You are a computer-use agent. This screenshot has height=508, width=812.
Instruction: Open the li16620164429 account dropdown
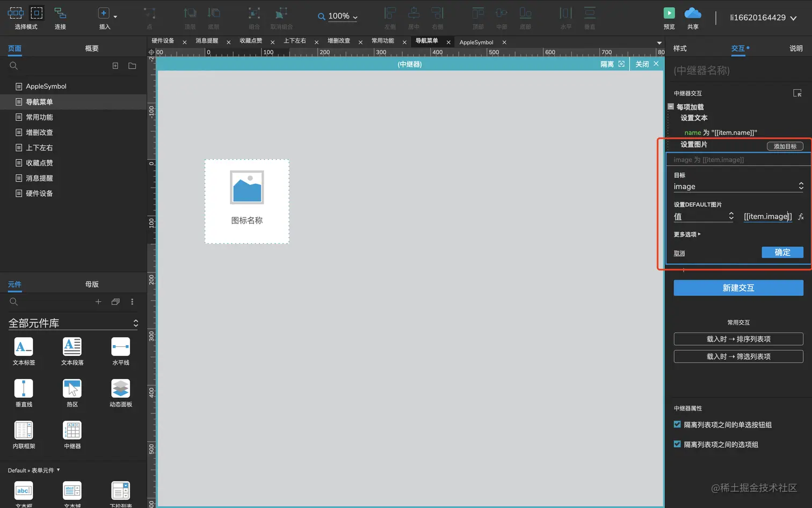click(x=763, y=18)
